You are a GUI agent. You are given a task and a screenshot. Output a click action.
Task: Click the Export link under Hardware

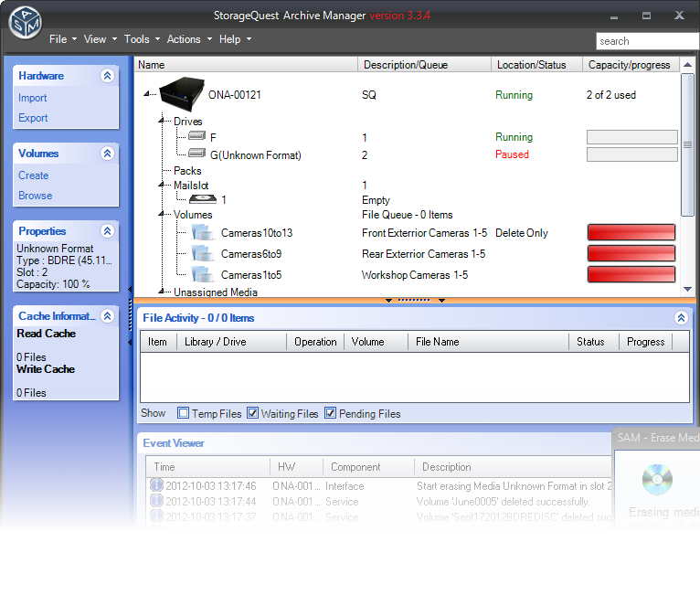(33, 118)
